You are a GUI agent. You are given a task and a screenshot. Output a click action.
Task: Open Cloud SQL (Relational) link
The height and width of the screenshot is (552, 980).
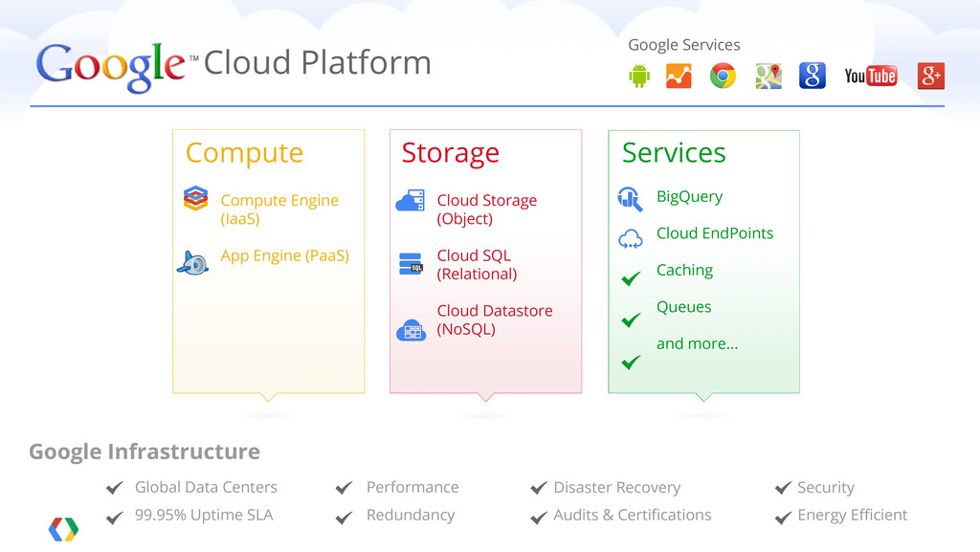[477, 264]
